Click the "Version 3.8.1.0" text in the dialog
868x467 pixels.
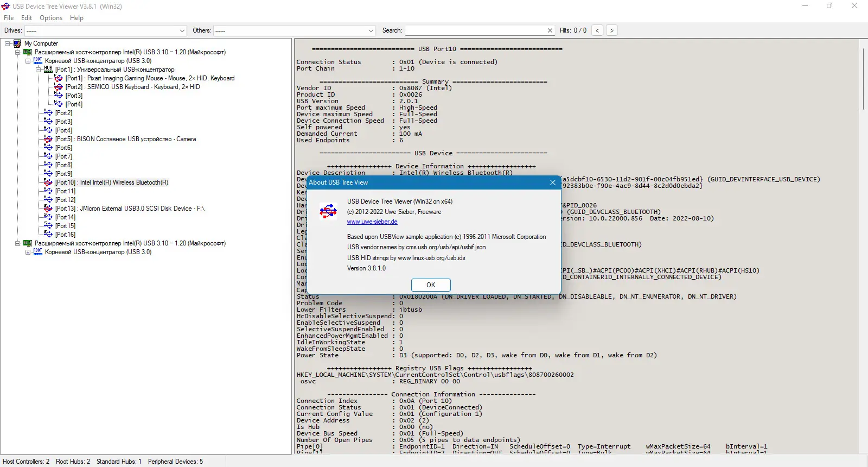tap(367, 268)
